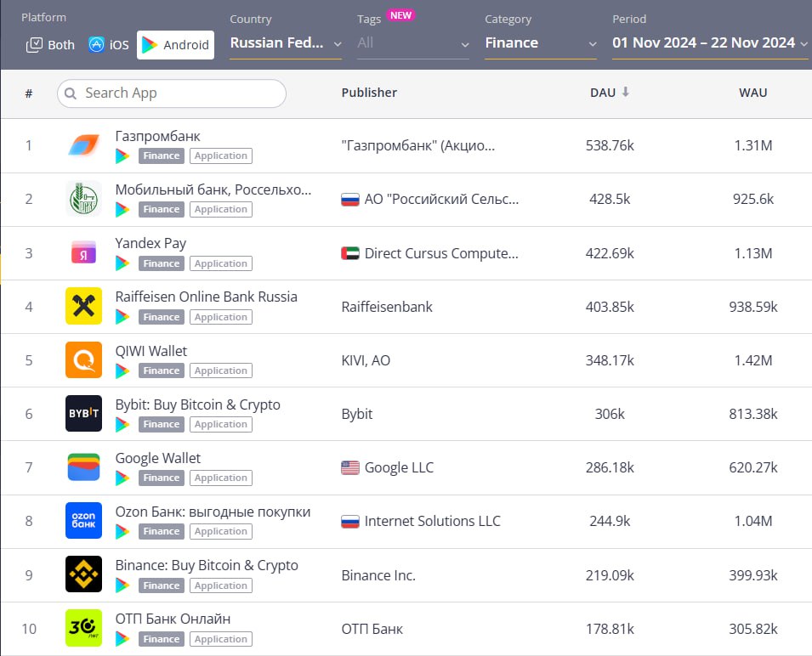Switch platform to iOS
This screenshot has width=812, height=656.
click(x=108, y=45)
